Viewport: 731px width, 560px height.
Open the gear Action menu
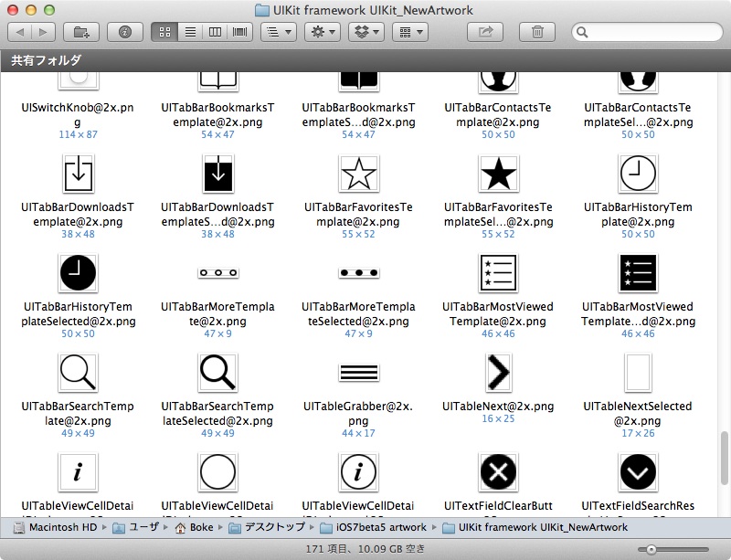pos(323,32)
